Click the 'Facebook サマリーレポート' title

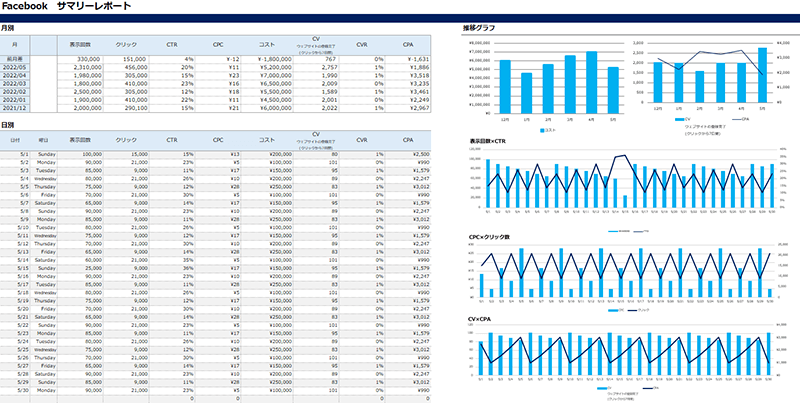(x=66, y=6)
